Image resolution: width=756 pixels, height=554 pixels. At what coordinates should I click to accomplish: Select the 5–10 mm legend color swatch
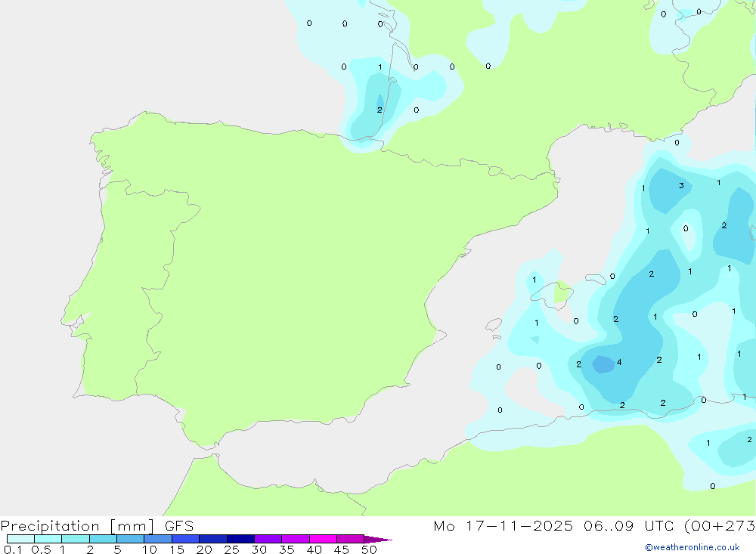click(x=130, y=539)
